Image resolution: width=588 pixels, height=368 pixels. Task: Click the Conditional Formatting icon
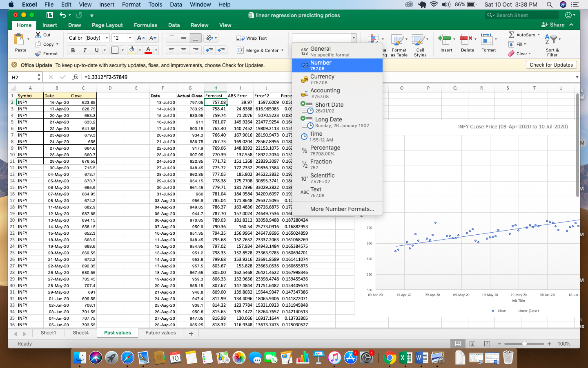pos(373,38)
